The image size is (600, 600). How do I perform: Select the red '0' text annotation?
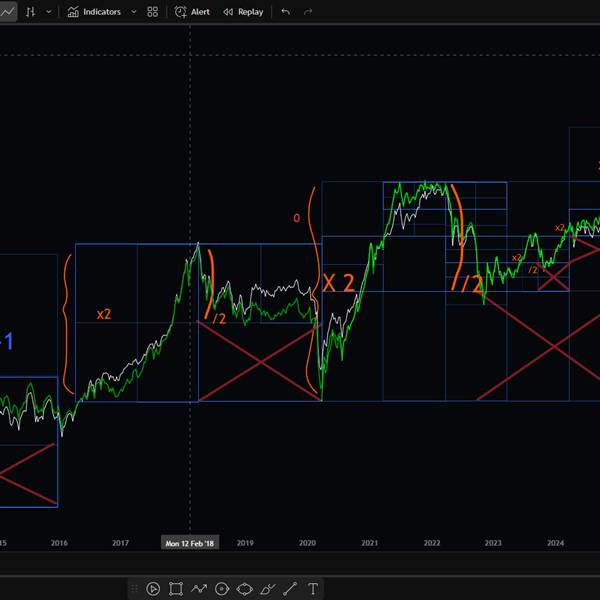click(297, 218)
